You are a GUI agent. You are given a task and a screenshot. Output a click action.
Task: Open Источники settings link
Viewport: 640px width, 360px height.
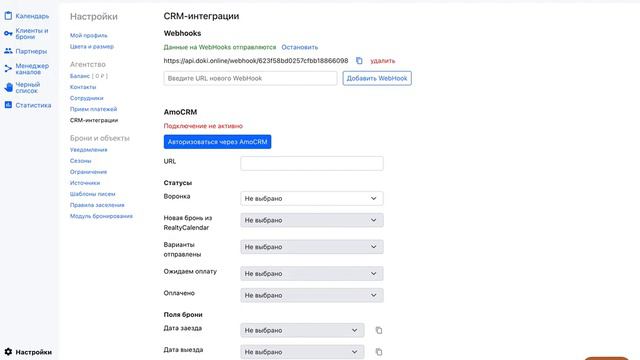(x=85, y=183)
